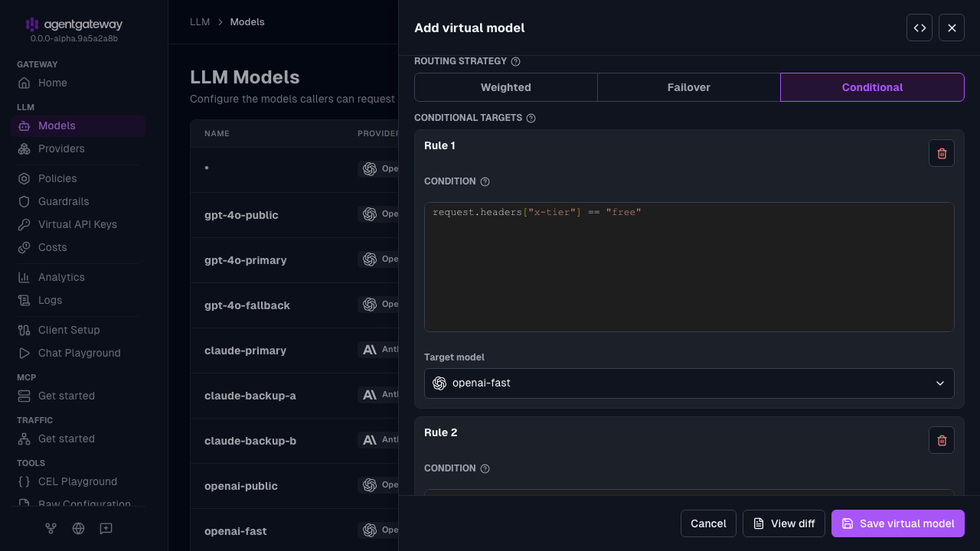Click the Costs icon in sidebar
The width and height of the screenshot is (980, 551).
tap(24, 247)
